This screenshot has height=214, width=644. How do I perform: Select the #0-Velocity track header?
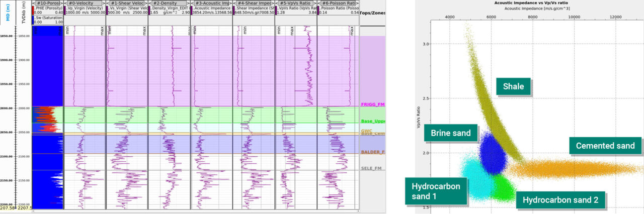tap(85, 3)
